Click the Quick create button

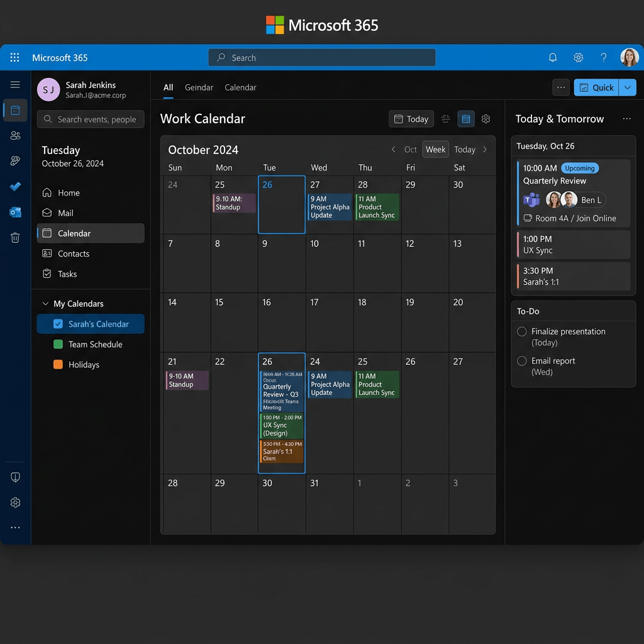(x=596, y=87)
